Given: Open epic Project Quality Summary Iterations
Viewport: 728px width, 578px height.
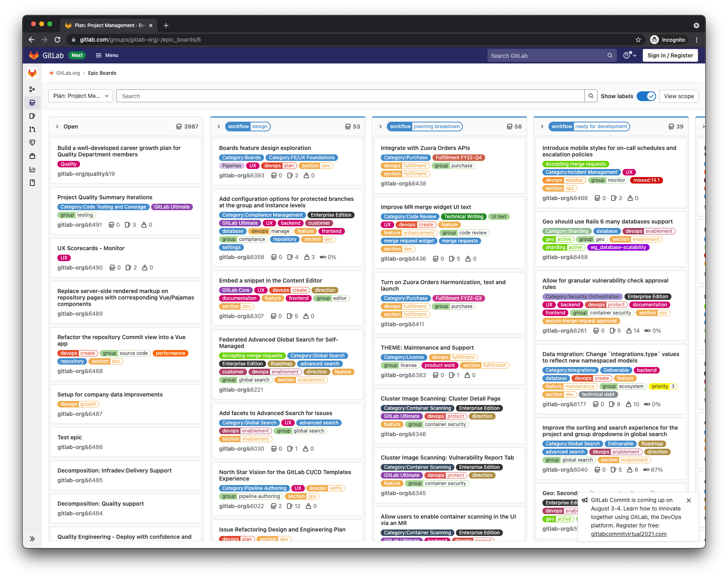Looking at the screenshot, I should [105, 197].
